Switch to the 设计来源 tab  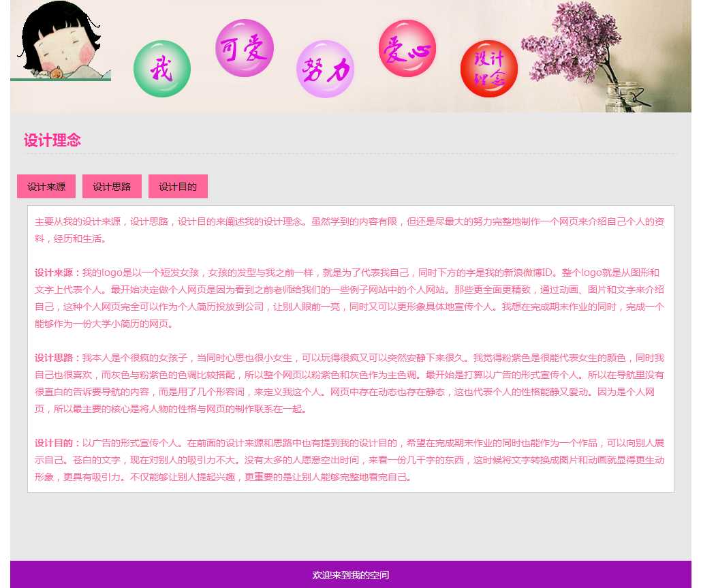click(x=46, y=187)
